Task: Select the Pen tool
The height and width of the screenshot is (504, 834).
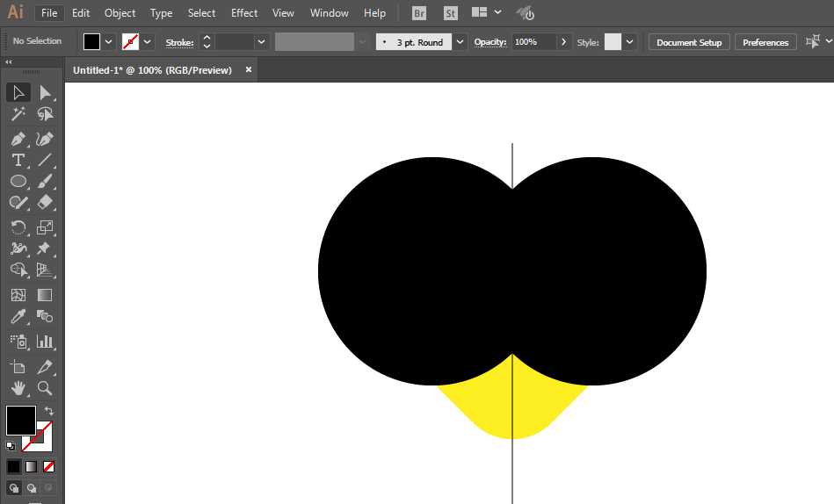Action: coord(18,139)
